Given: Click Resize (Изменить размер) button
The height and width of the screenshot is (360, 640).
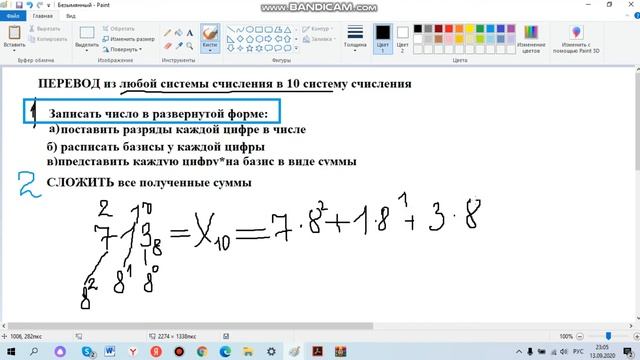Looking at the screenshot, I should click(x=129, y=39).
